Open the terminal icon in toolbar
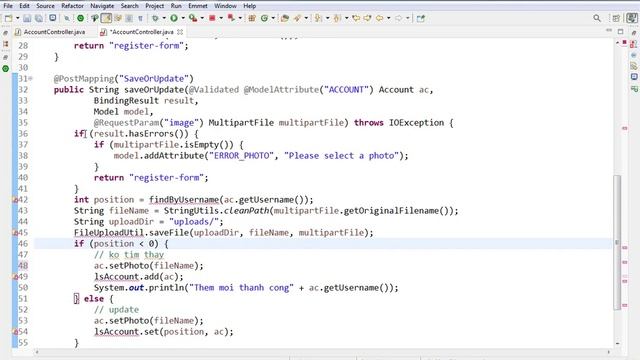Image resolution: width=640 pixels, height=360 pixels. [53, 18]
